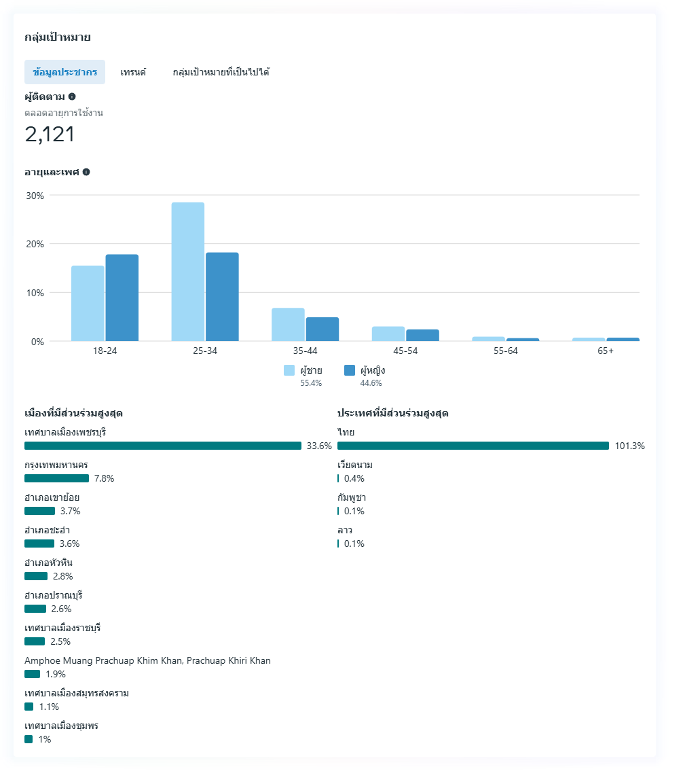This screenshot has width=683, height=784.
Task: Click Amphoe Muang Prachuap Khim Khan entry
Action: (147, 660)
